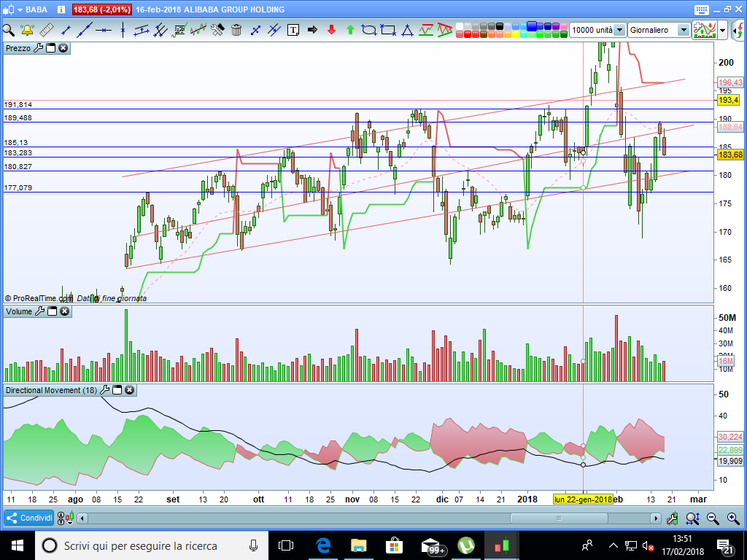Click the taskbar search field
Viewport: 747px width, 560px height.
point(152,545)
